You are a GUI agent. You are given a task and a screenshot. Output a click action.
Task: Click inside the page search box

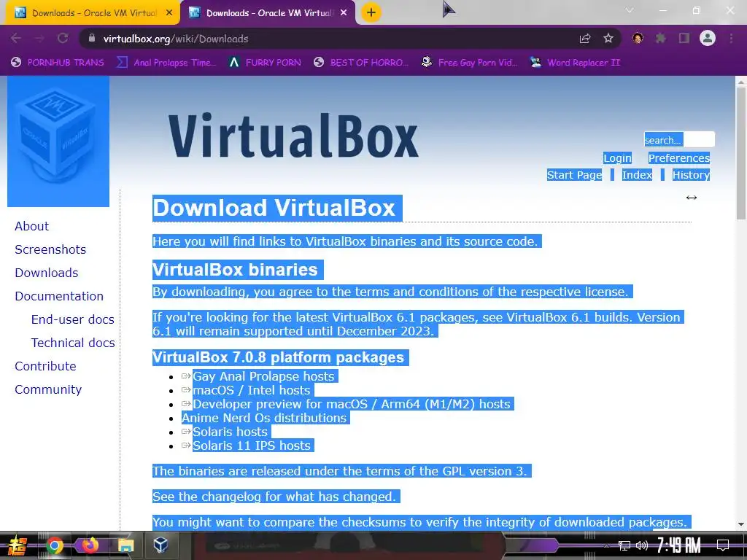(x=679, y=139)
